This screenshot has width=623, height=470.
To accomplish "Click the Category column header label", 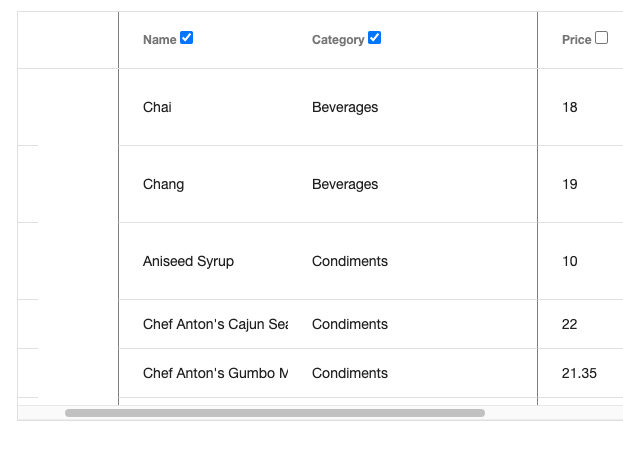I will [x=338, y=40].
